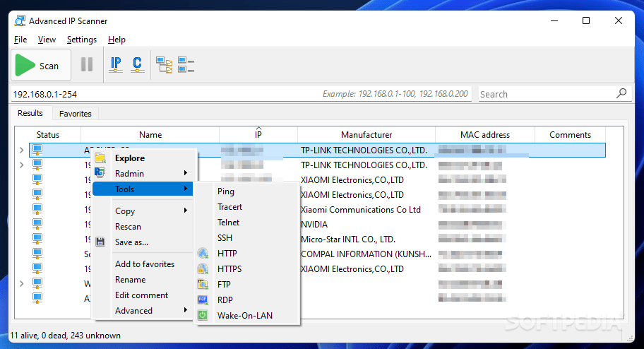This screenshot has width=644, height=349.
Task: Click the Radmin icon in context menu
Action: [x=100, y=173]
